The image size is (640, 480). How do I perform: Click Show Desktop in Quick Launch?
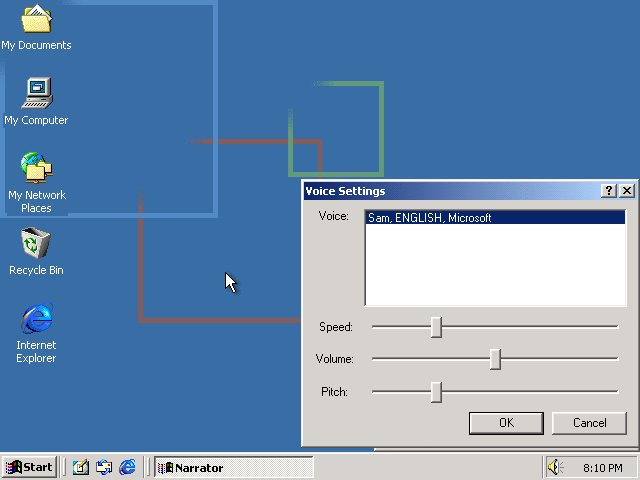point(80,467)
